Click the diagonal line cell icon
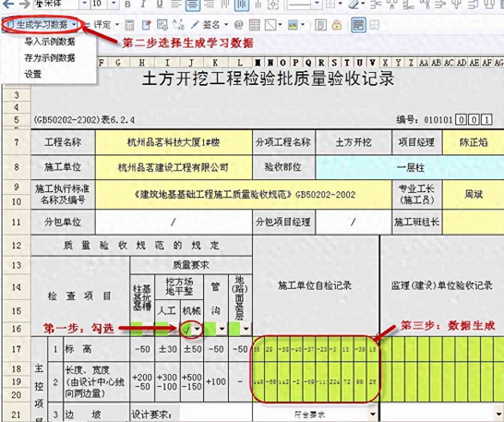 [271, 25]
